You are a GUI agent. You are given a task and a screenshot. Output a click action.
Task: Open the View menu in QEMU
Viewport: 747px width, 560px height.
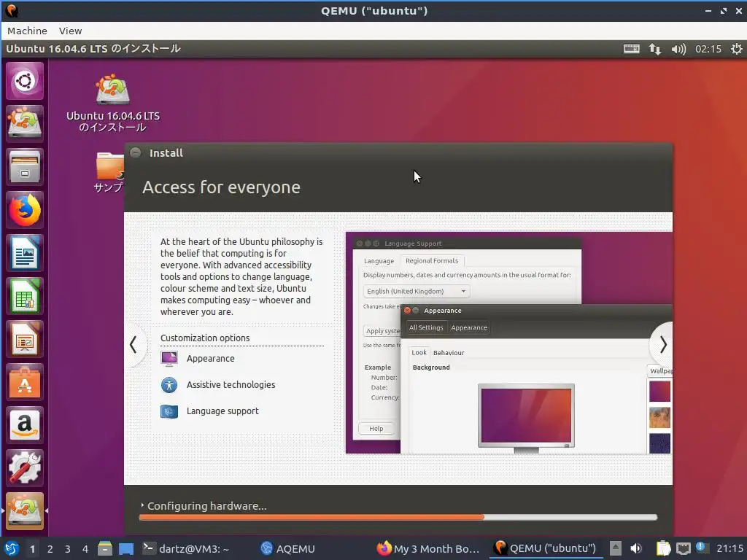point(71,31)
